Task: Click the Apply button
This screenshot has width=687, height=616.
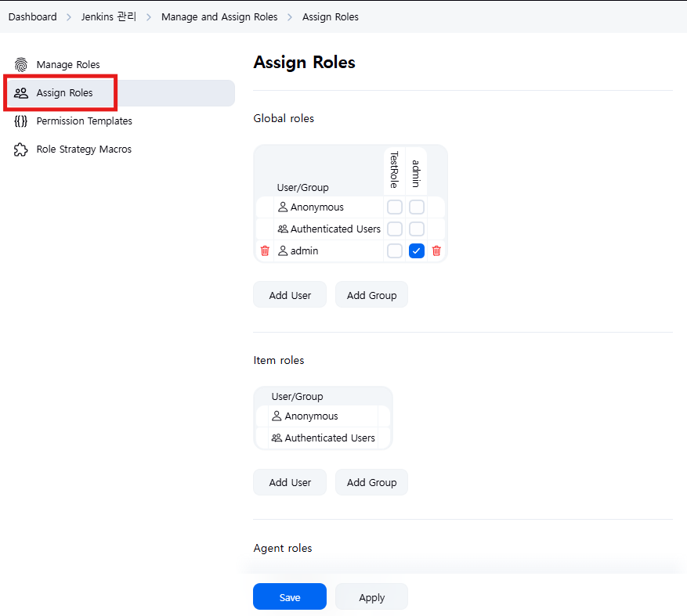Action: pos(371,597)
